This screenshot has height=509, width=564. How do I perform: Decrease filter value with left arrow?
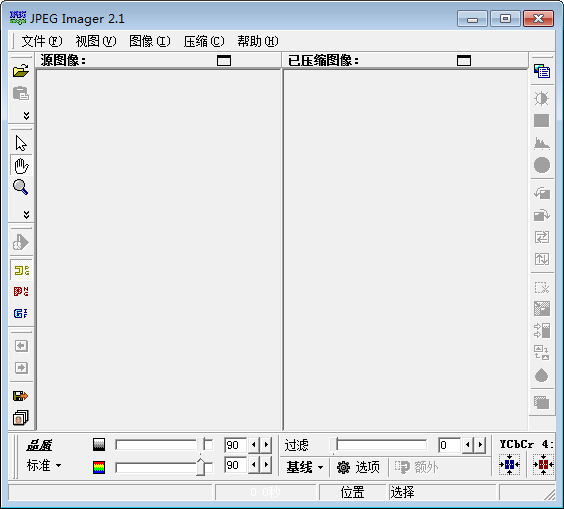click(468, 445)
